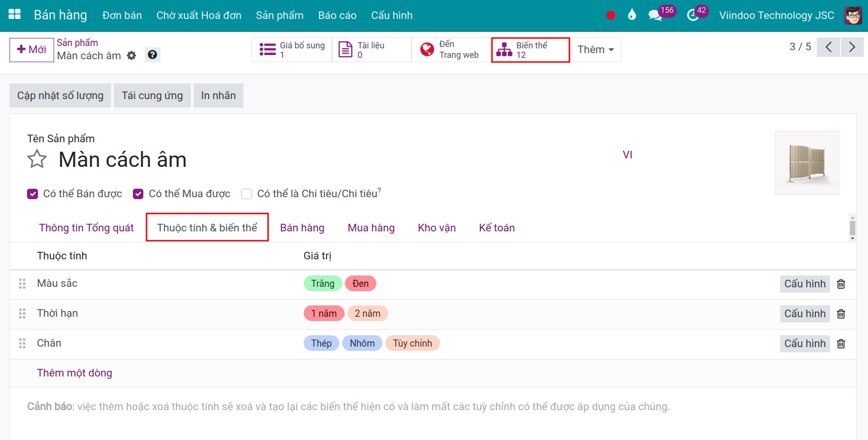Open the Cấu hình top menu
Screen dimensions: 868x440
(x=392, y=15)
